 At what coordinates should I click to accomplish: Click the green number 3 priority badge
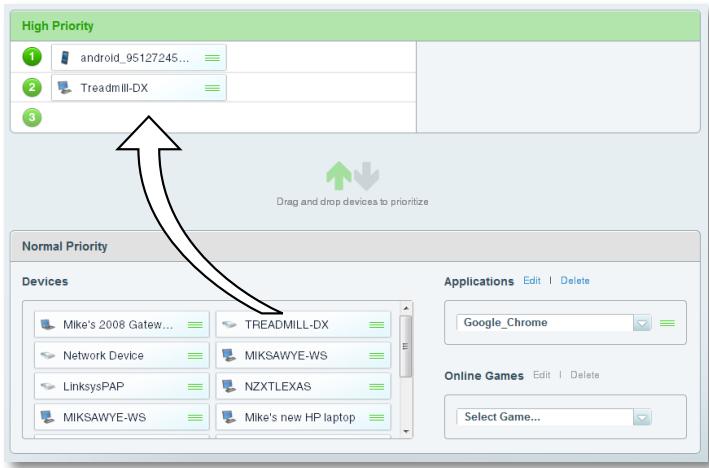point(32,117)
